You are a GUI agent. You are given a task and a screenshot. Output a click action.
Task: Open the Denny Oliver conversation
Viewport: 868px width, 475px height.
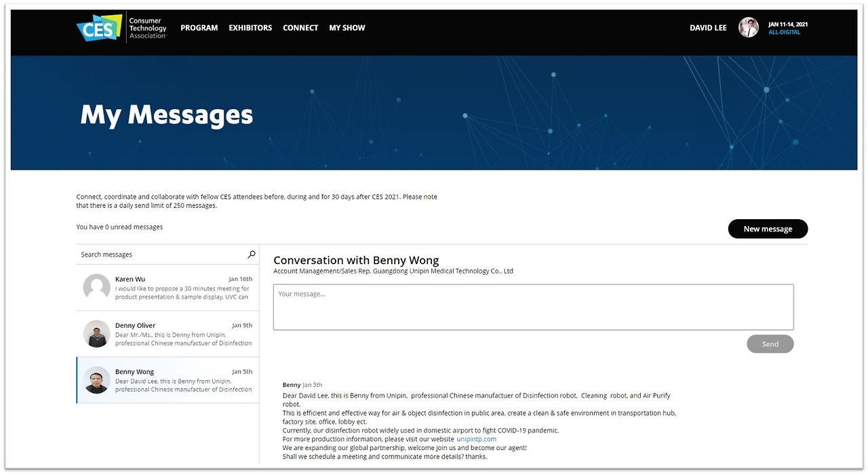(x=167, y=334)
